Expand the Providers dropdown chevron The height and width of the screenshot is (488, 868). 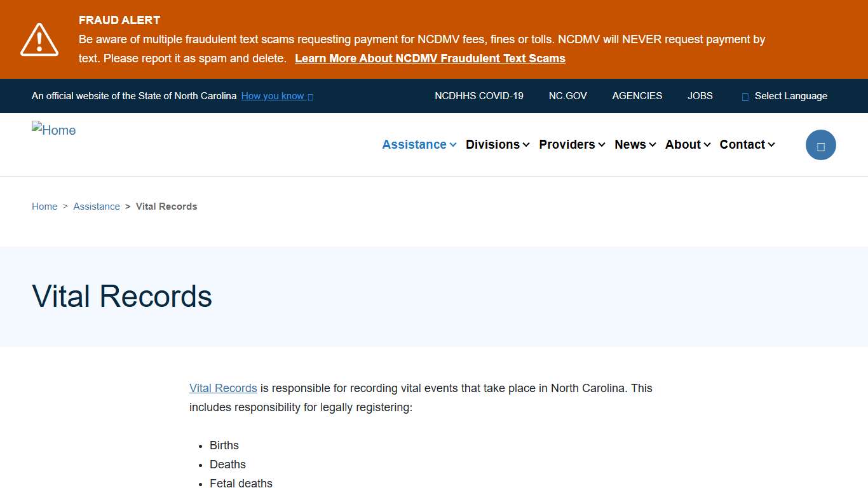click(601, 145)
